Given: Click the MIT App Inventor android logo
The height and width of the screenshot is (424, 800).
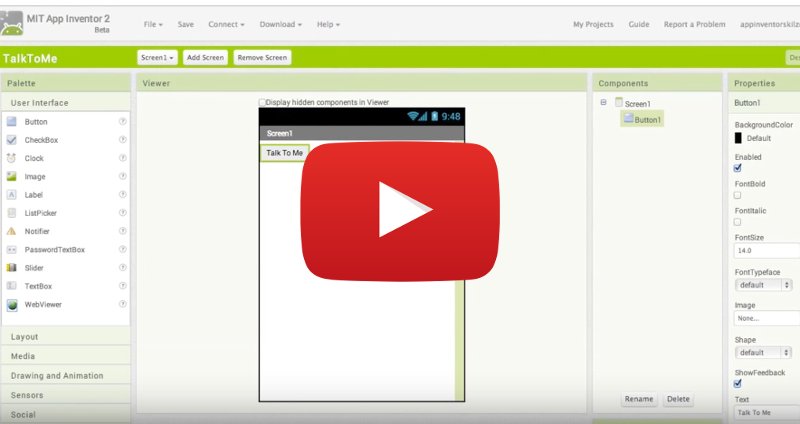Looking at the screenshot, I should (x=11, y=23).
